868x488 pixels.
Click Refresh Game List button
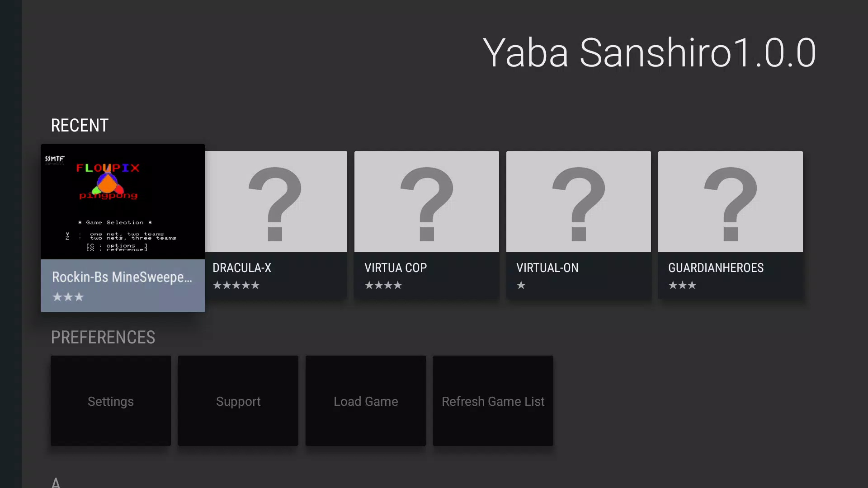493,401
